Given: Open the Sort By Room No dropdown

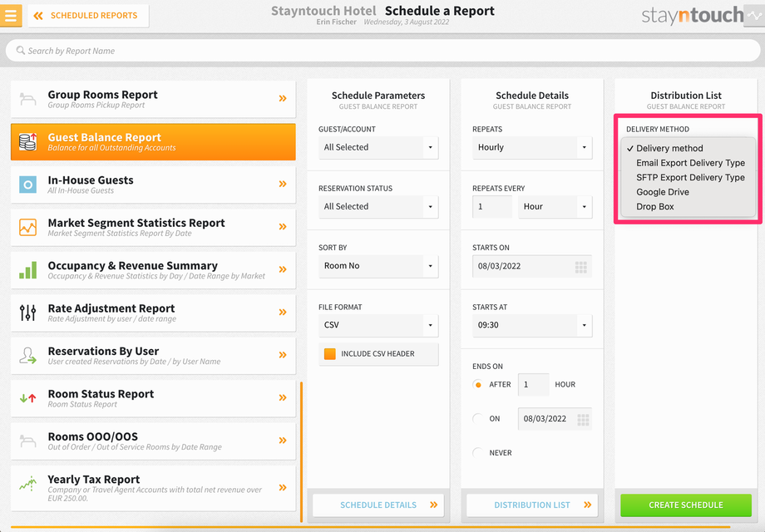Looking at the screenshot, I should (378, 266).
